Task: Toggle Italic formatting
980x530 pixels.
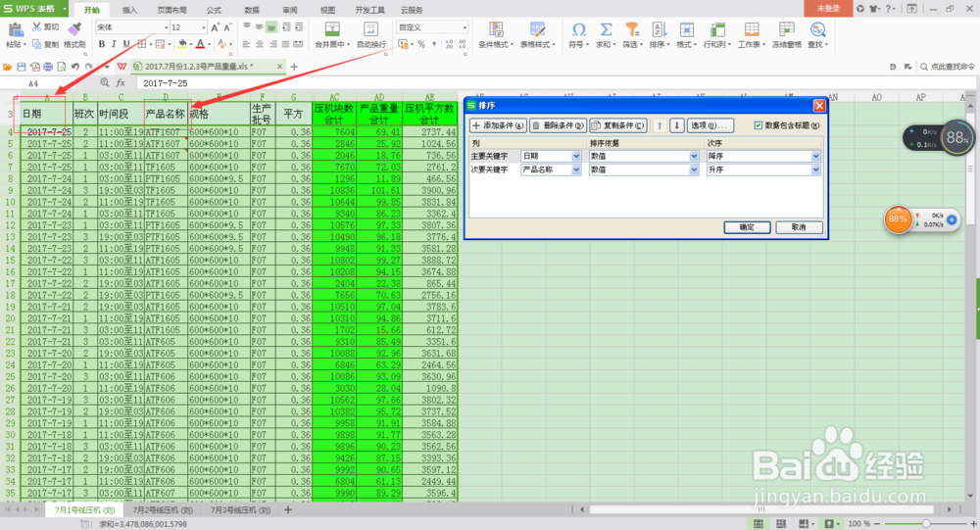Action: (114, 44)
